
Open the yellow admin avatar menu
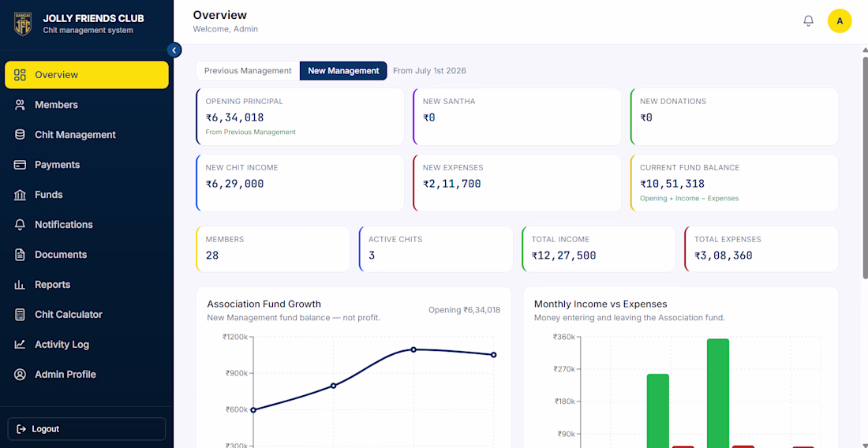click(x=840, y=21)
